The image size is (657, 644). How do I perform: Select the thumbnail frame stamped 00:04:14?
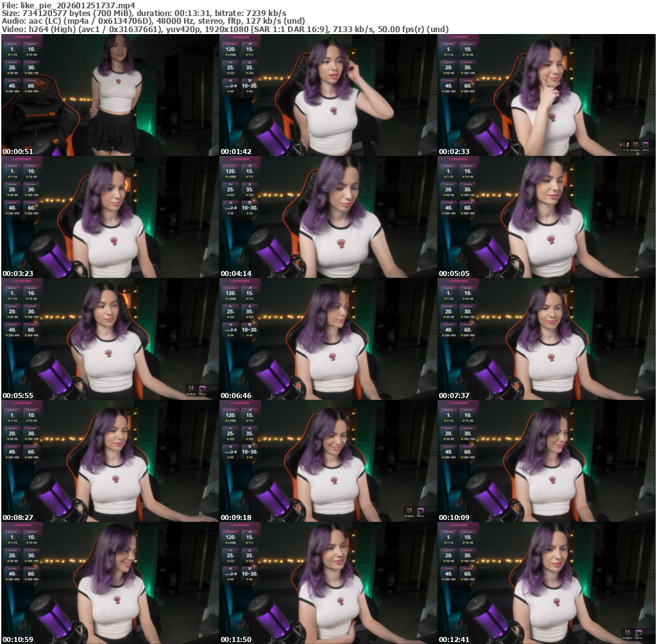click(x=328, y=217)
